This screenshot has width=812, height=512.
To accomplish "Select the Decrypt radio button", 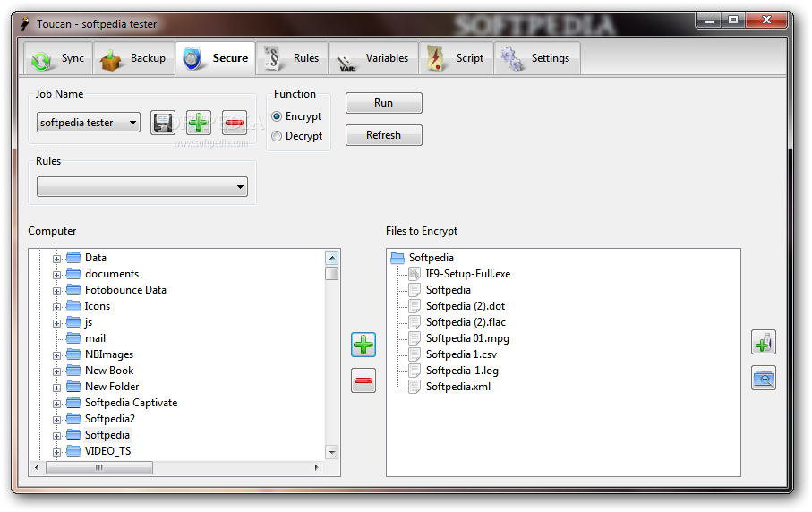I will click(x=277, y=136).
